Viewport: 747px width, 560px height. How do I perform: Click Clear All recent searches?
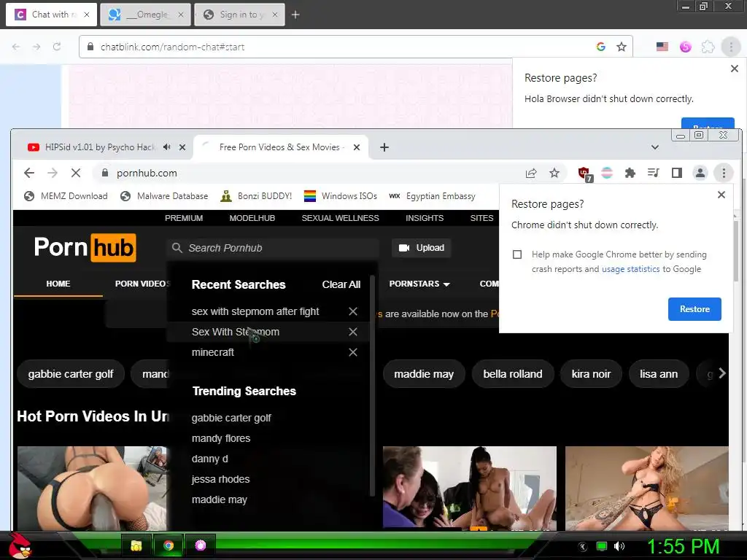(341, 284)
